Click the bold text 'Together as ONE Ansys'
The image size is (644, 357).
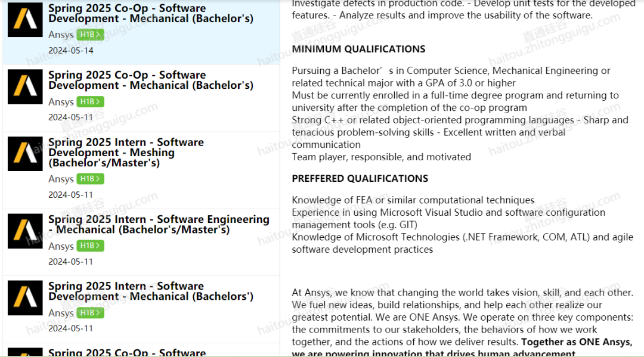coord(576,342)
